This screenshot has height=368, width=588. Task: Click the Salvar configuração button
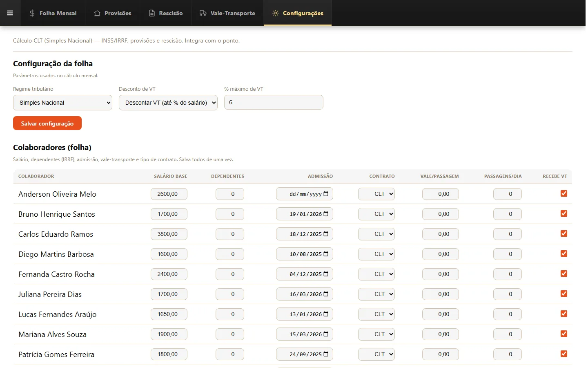(x=47, y=123)
